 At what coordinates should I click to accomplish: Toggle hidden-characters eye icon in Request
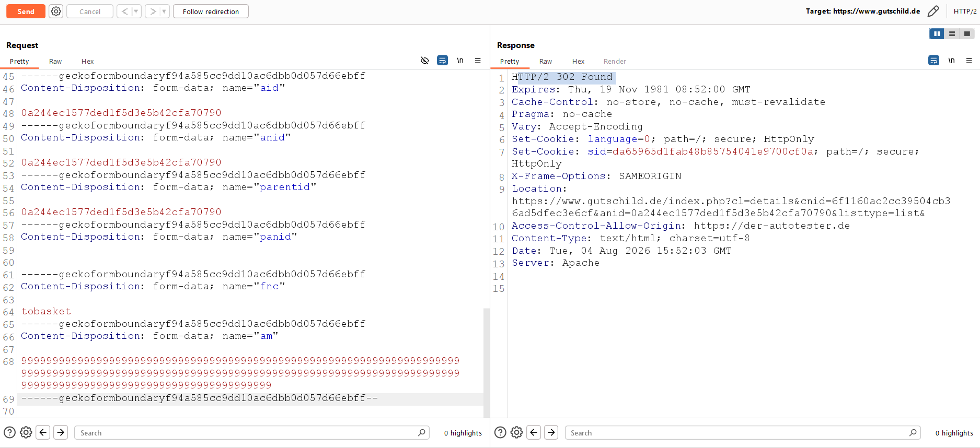tap(424, 61)
